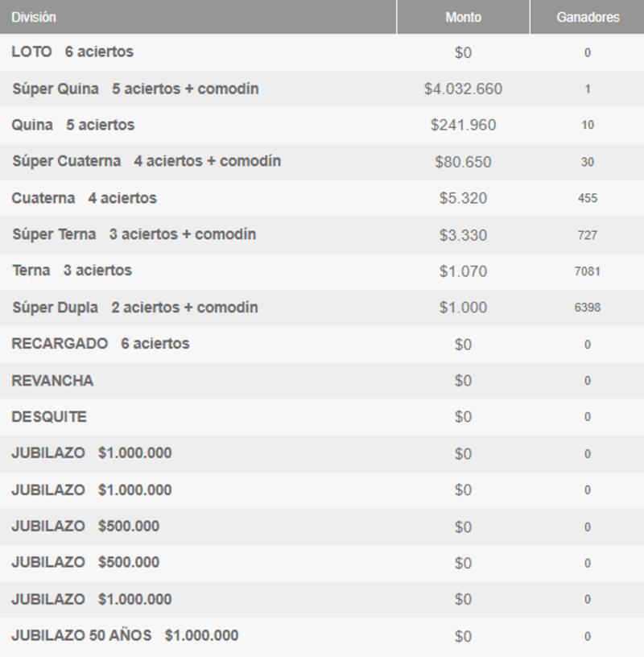Select the Cuaterna 4 aciertos row
Viewport: 644px width, 657px height.
84,198
